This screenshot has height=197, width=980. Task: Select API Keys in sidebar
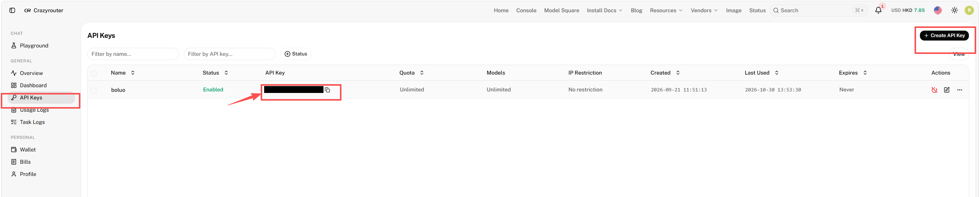pos(41,98)
